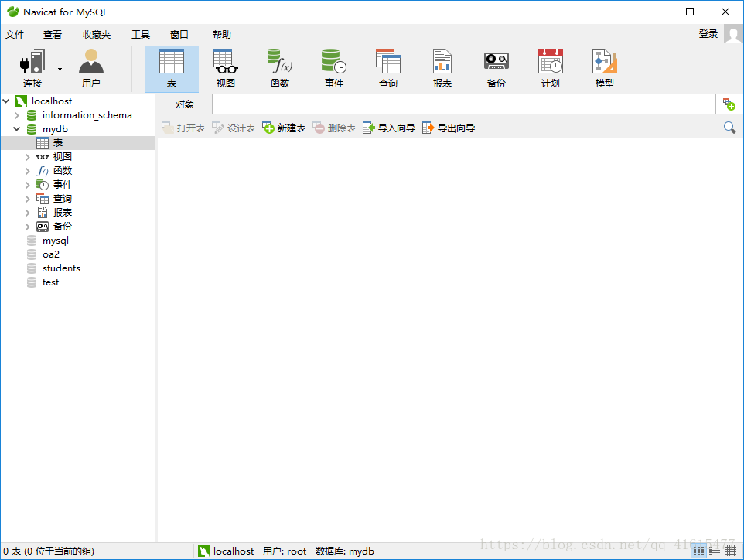Image resolution: width=744 pixels, height=560 pixels.
Task: Expand the 函数 functions node in tree
Action: [x=28, y=171]
